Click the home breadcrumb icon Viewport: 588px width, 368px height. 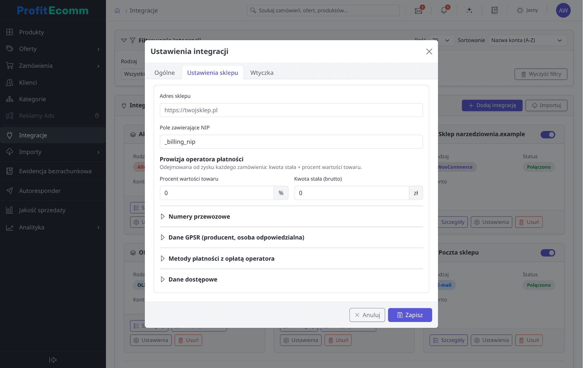[117, 10]
